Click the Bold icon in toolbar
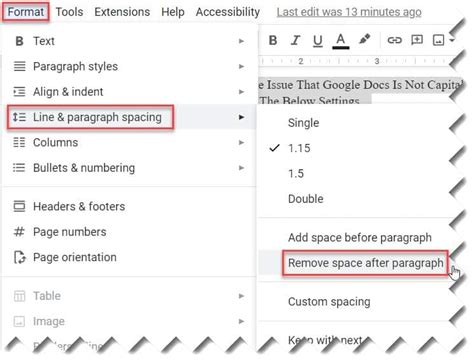The height and width of the screenshot is (362, 474). coord(273,40)
